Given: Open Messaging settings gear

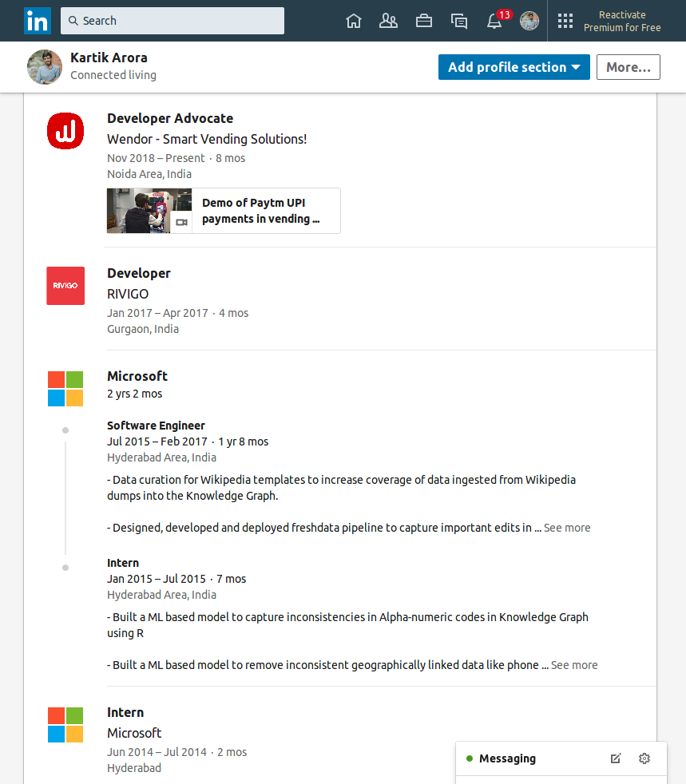Looking at the screenshot, I should coord(644,758).
